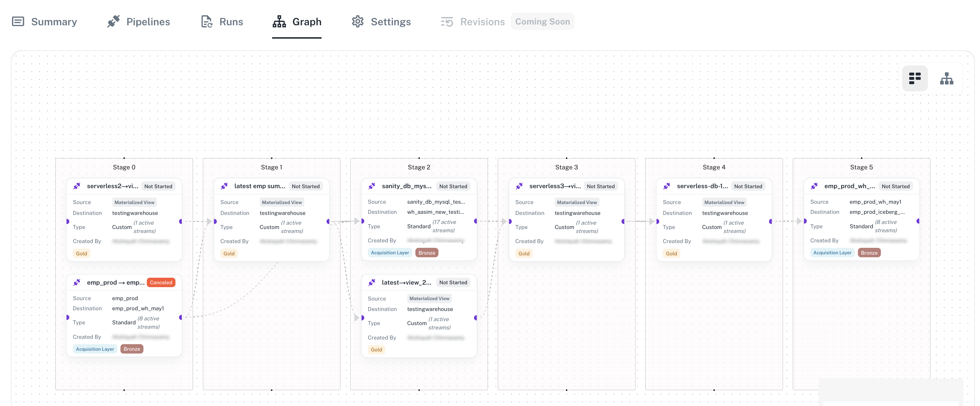Switch to the staged grid layout view

click(x=915, y=78)
